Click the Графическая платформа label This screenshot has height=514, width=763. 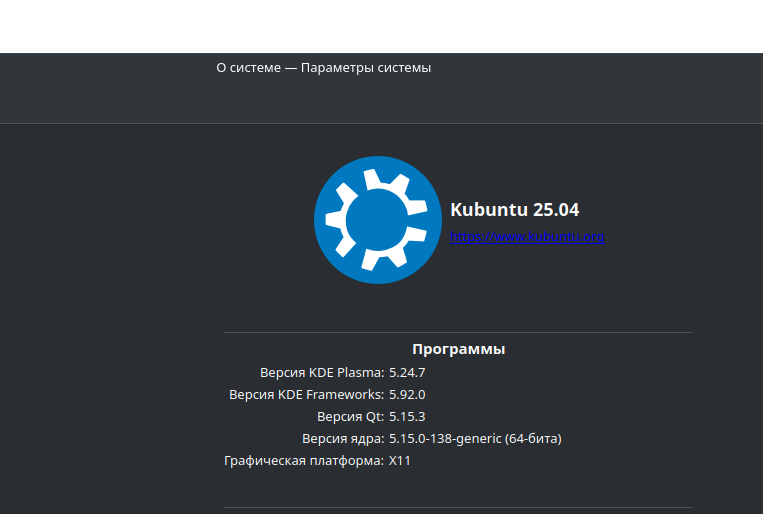coord(304,460)
